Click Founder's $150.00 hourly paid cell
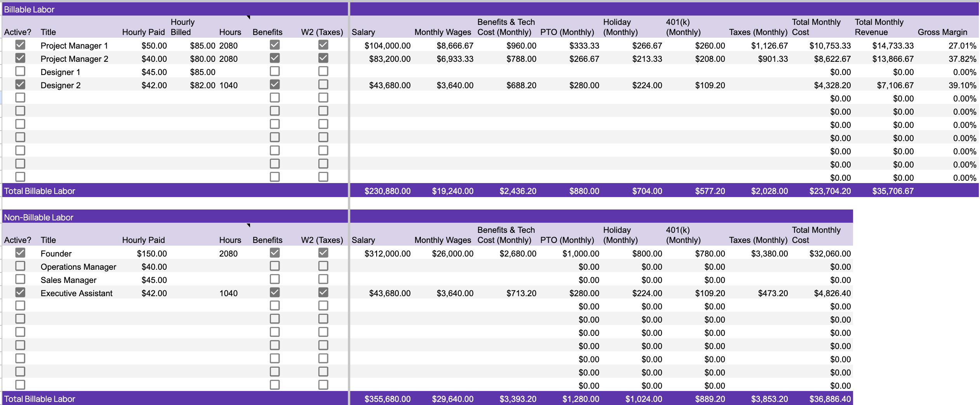This screenshot has width=980, height=405. (152, 253)
